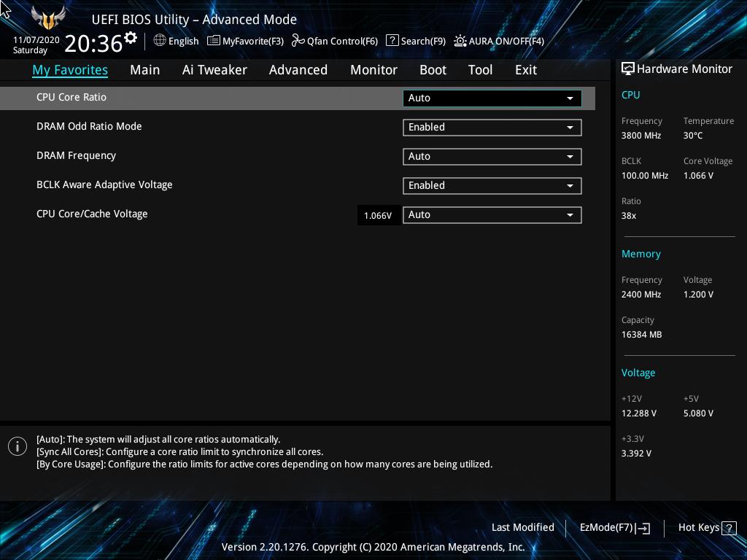
Task: Click the 1.200 V memory voltage
Action: pyautogui.click(x=698, y=295)
